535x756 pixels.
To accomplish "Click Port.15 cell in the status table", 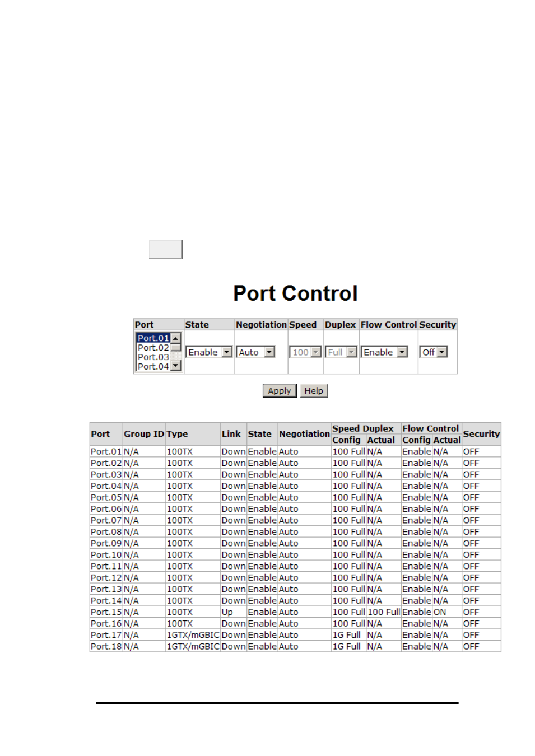I will tap(106, 612).
